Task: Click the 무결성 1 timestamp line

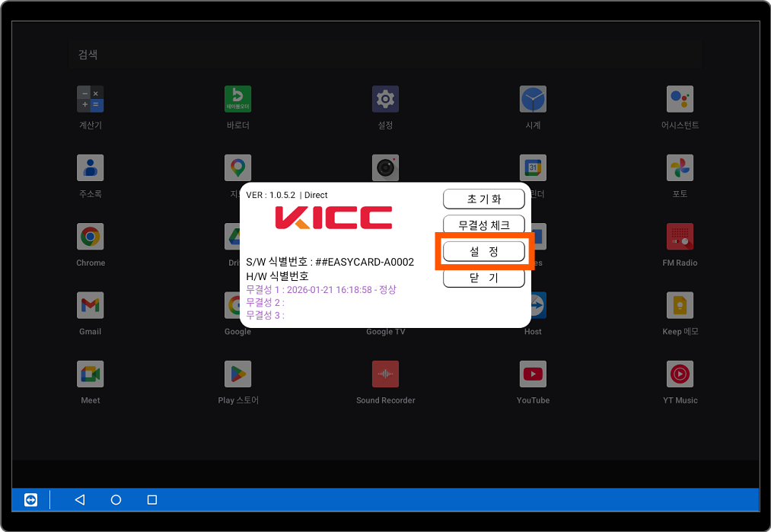Action: coord(320,290)
